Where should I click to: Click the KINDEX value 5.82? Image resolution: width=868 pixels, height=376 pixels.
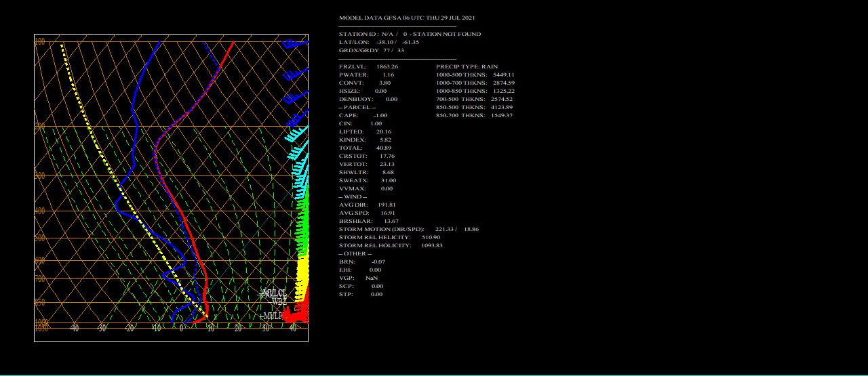385,140
